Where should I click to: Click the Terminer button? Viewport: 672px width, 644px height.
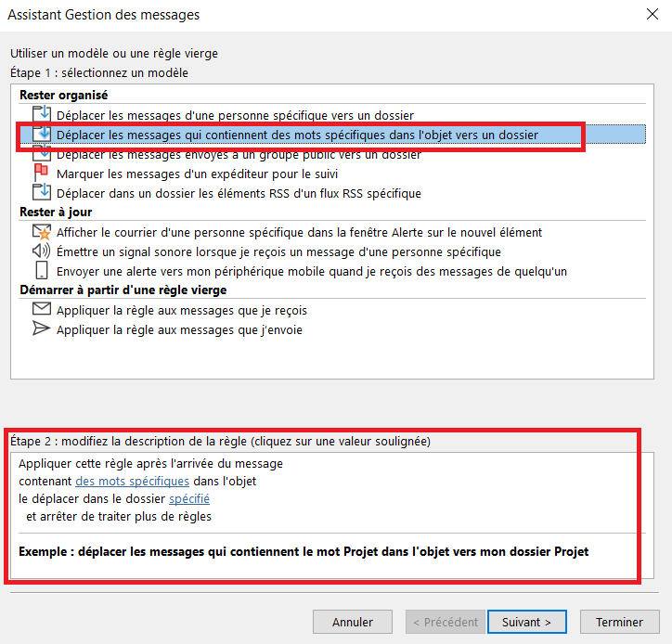pyautogui.click(x=619, y=622)
